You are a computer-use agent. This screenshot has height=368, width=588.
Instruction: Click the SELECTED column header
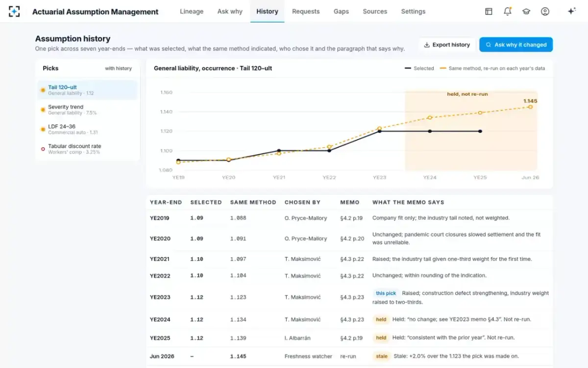coord(206,202)
